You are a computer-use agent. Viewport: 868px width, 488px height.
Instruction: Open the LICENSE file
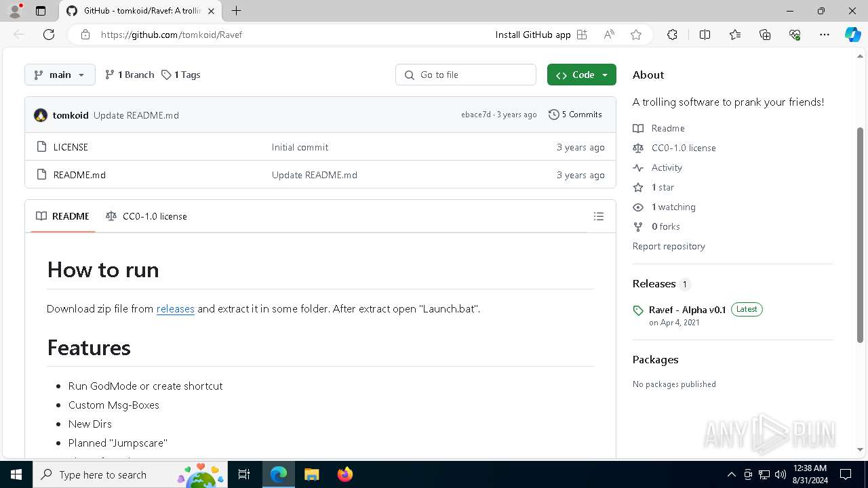71,147
